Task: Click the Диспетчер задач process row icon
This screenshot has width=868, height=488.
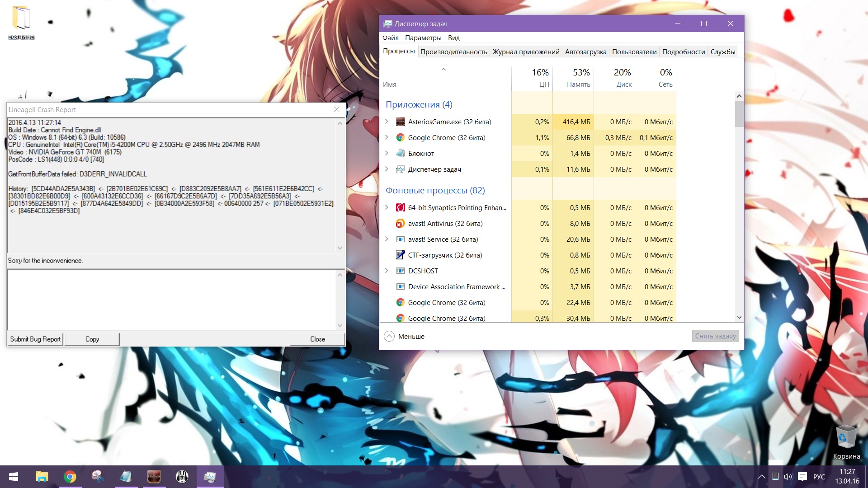Action: (400, 169)
